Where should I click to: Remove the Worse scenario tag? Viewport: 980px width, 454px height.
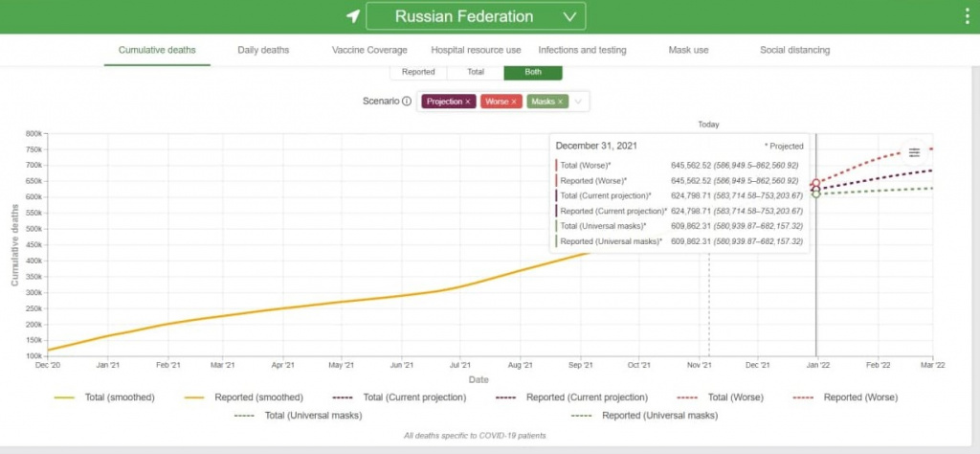point(514,102)
